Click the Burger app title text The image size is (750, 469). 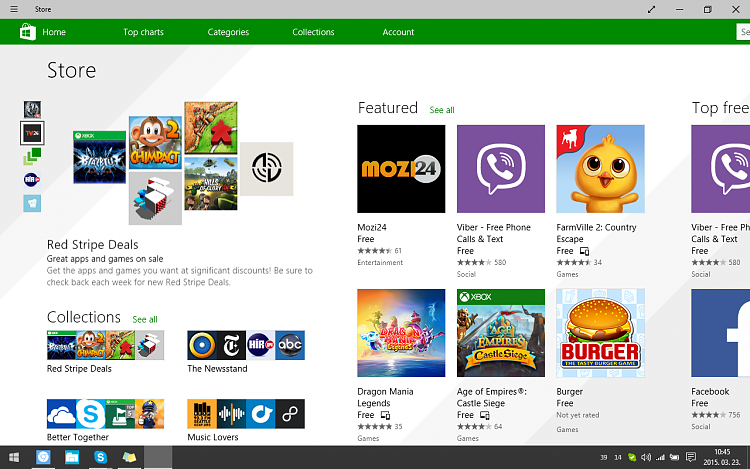click(569, 392)
